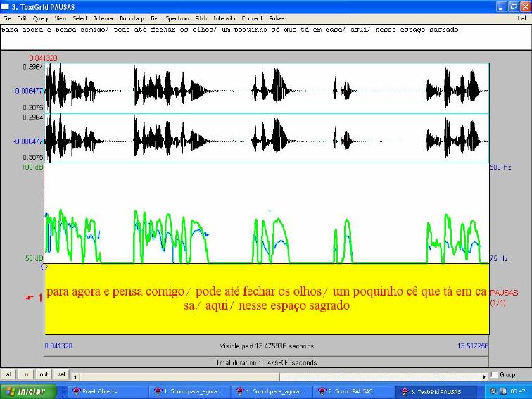Click the left scroll arrow
The height and width of the screenshot is (399, 532).
[75, 376]
